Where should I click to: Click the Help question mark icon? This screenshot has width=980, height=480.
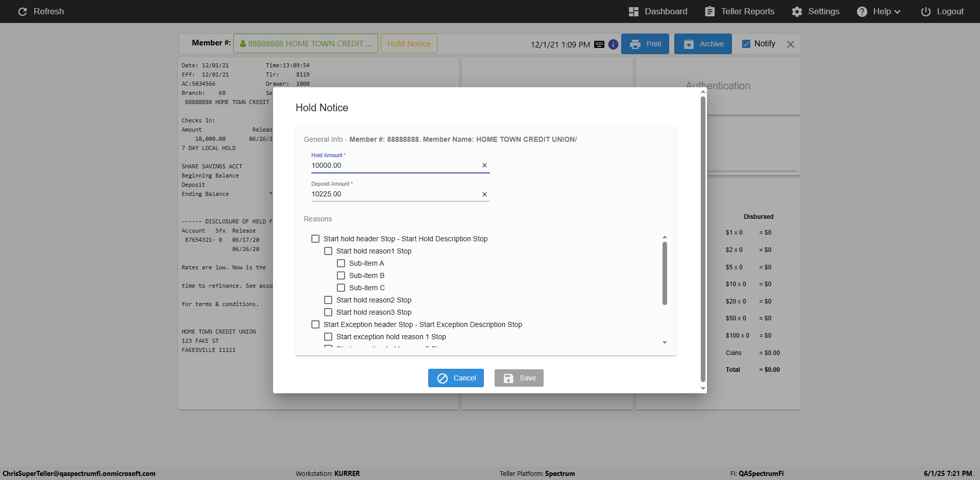(862, 11)
